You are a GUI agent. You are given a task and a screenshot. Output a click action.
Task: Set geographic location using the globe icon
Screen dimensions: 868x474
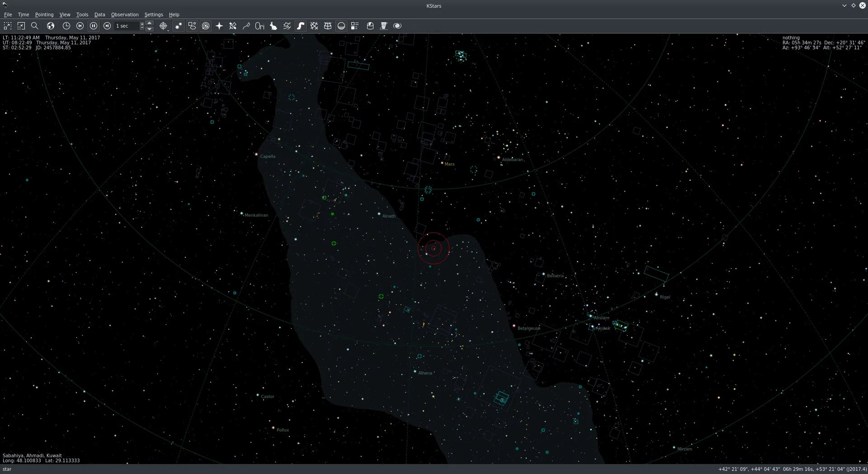50,26
